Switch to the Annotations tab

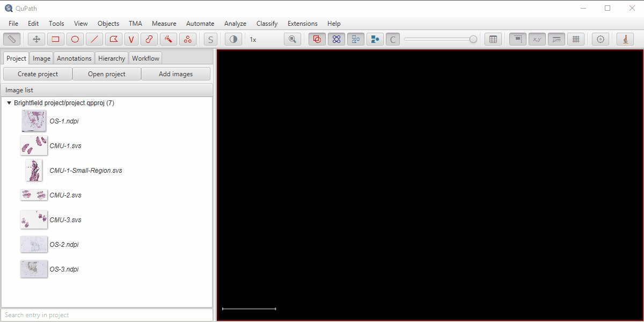click(74, 58)
